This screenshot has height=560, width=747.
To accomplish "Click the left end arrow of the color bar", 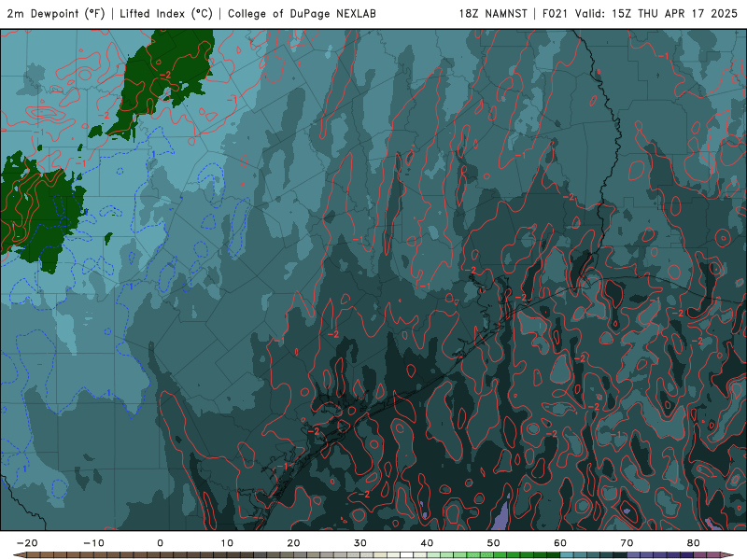I will click(19, 555).
